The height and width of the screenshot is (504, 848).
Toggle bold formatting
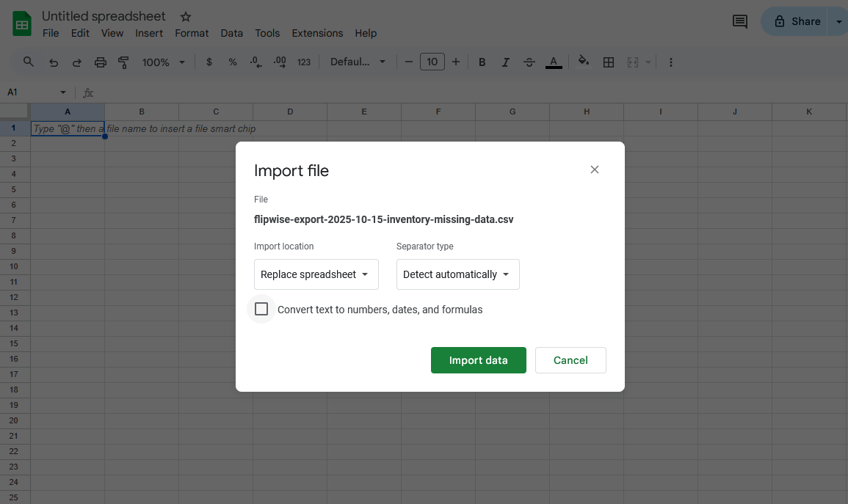pos(482,62)
